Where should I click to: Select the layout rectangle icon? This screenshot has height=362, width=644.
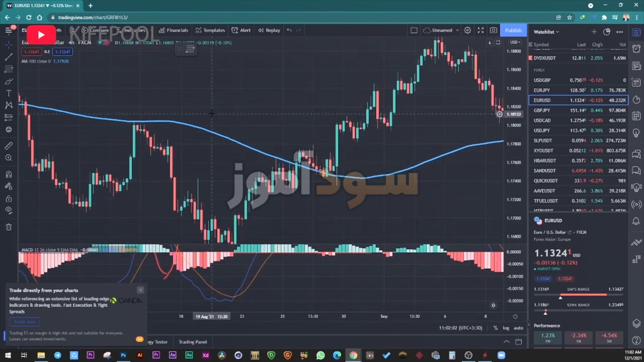tap(414, 30)
